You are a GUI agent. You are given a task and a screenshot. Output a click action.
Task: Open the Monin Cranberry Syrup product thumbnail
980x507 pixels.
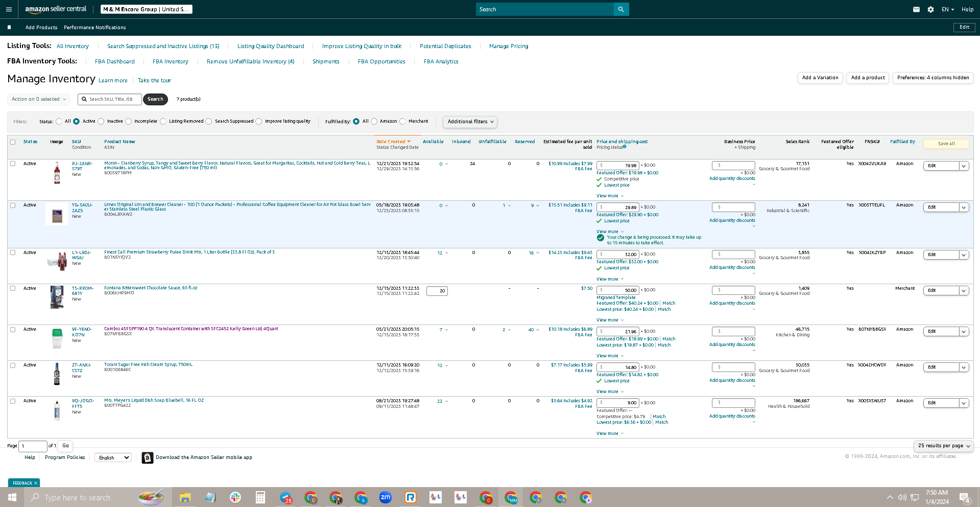pos(57,173)
